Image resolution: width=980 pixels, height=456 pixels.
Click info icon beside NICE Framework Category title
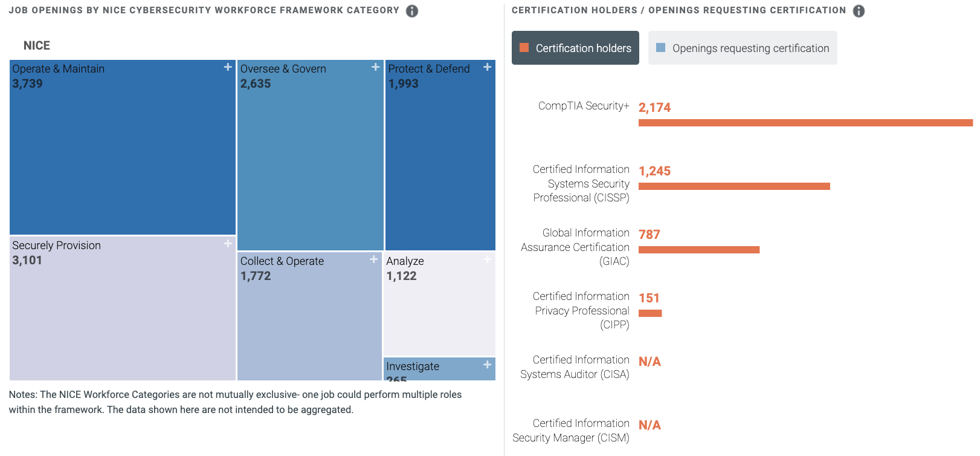pyautogui.click(x=412, y=11)
